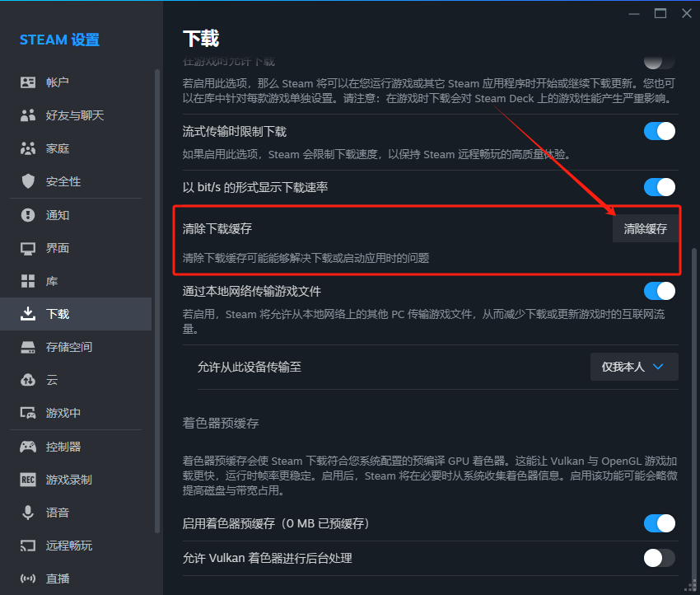Click the 清除下载缓存 label text
Viewport: 700px width, 595px height.
coord(217,229)
